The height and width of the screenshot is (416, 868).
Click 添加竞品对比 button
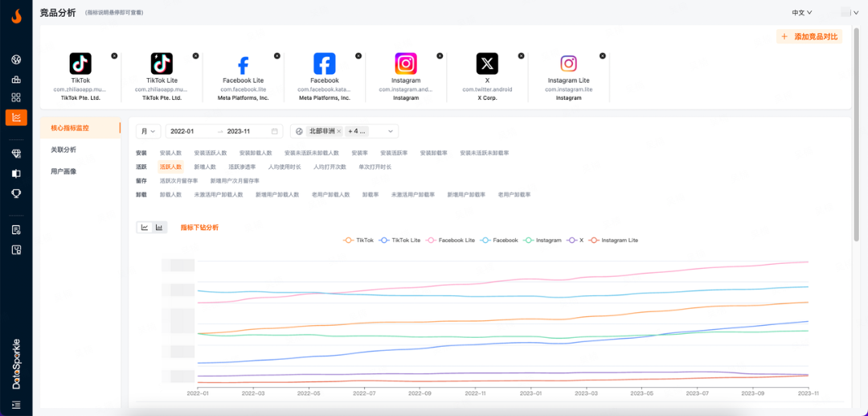pos(809,37)
